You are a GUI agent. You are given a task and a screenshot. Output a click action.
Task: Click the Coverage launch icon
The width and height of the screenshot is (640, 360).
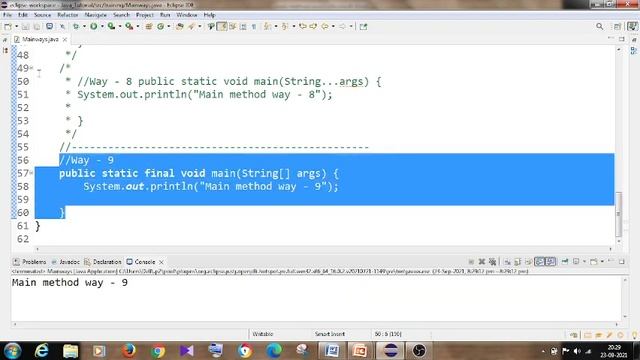(x=111, y=27)
